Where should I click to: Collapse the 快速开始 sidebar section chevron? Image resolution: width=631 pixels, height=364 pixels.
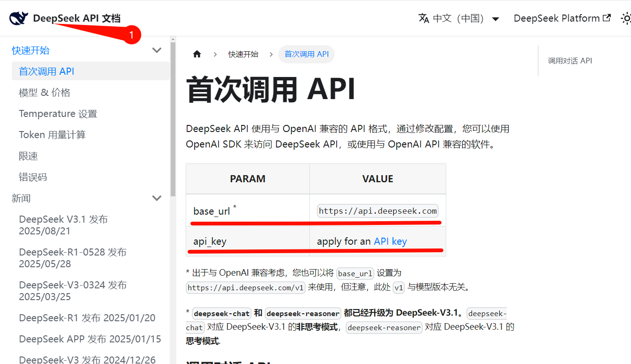157,50
